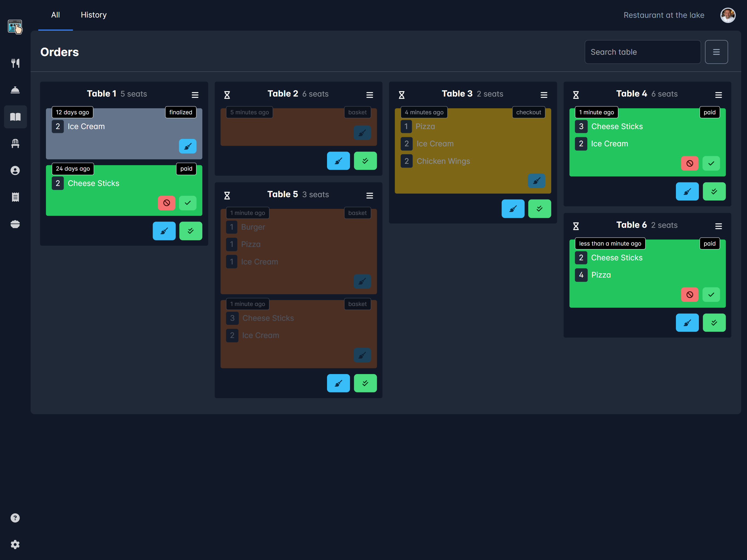Open Table 6 hamburger menu
The image size is (747, 560).
718,226
